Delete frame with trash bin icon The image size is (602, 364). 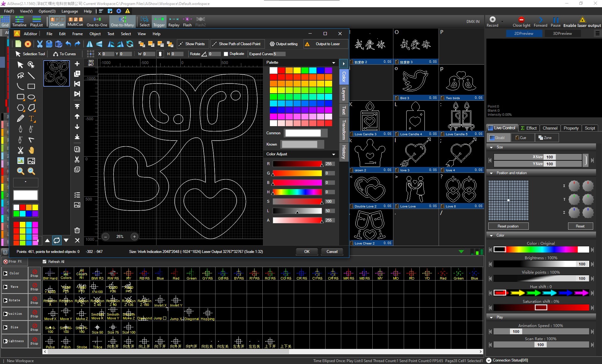[77, 230]
